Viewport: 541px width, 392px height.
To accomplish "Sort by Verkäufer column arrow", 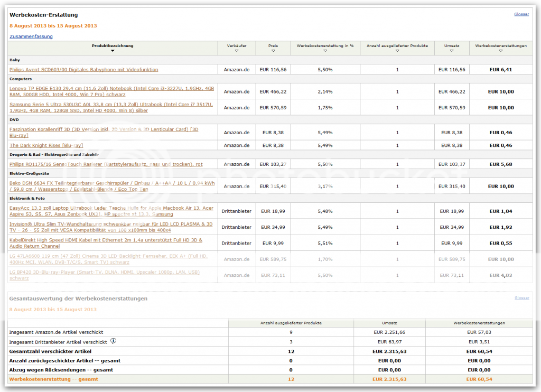I will coord(236,51).
